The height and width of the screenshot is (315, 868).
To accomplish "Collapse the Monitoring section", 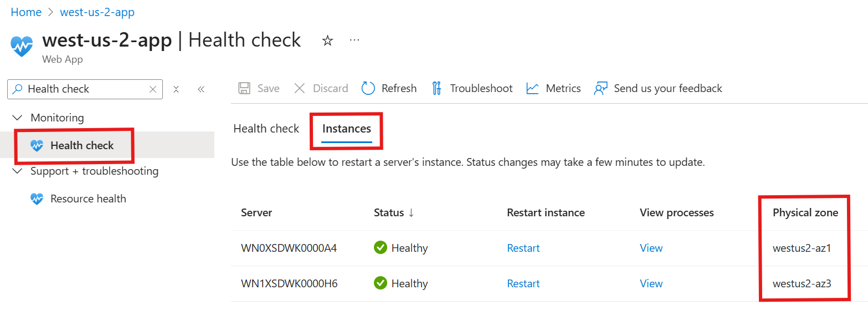I will pyautogui.click(x=18, y=118).
